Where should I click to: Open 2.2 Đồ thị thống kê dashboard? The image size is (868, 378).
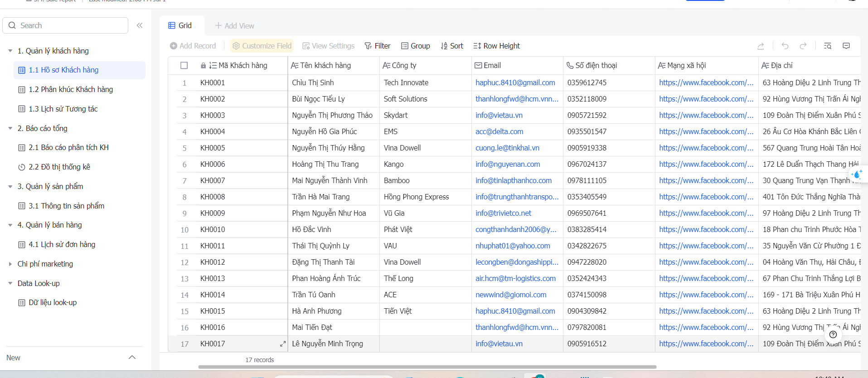click(x=59, y=167)
